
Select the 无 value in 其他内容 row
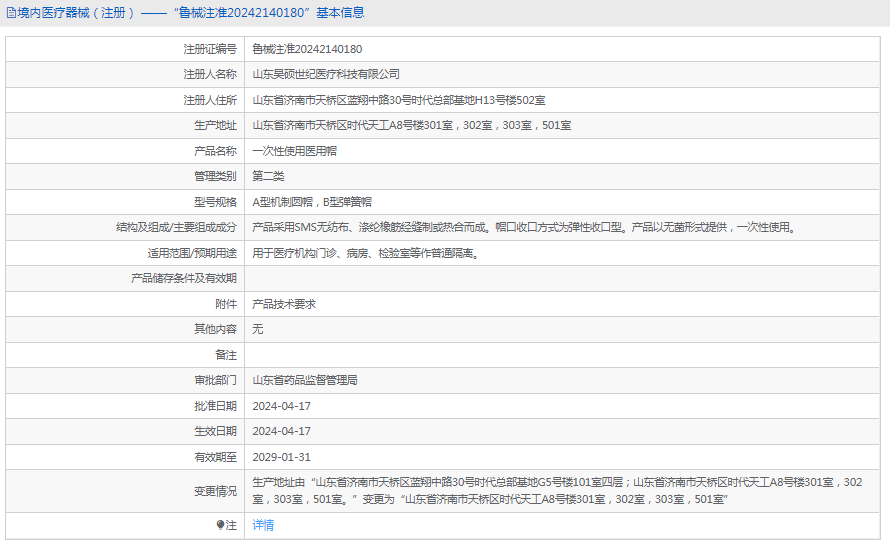click(258, 329)
